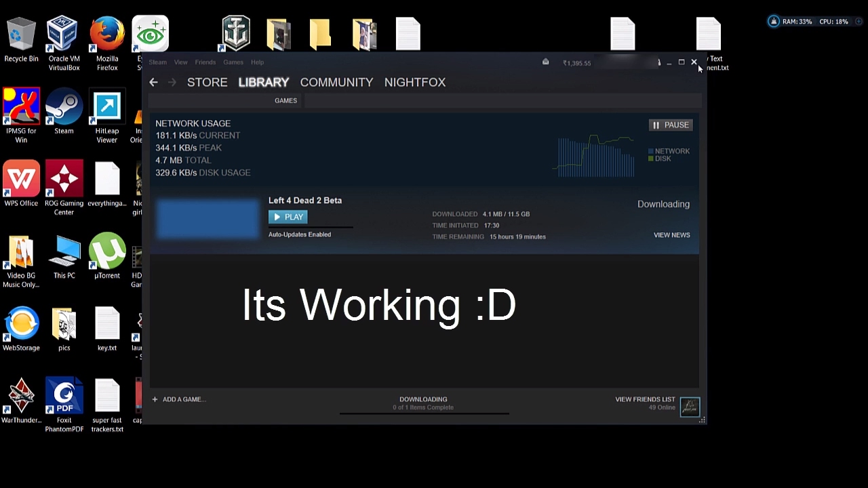Click the Steam inbox envelope icon
The width and height of the screenshot is (868, 488).
(545, 62)
